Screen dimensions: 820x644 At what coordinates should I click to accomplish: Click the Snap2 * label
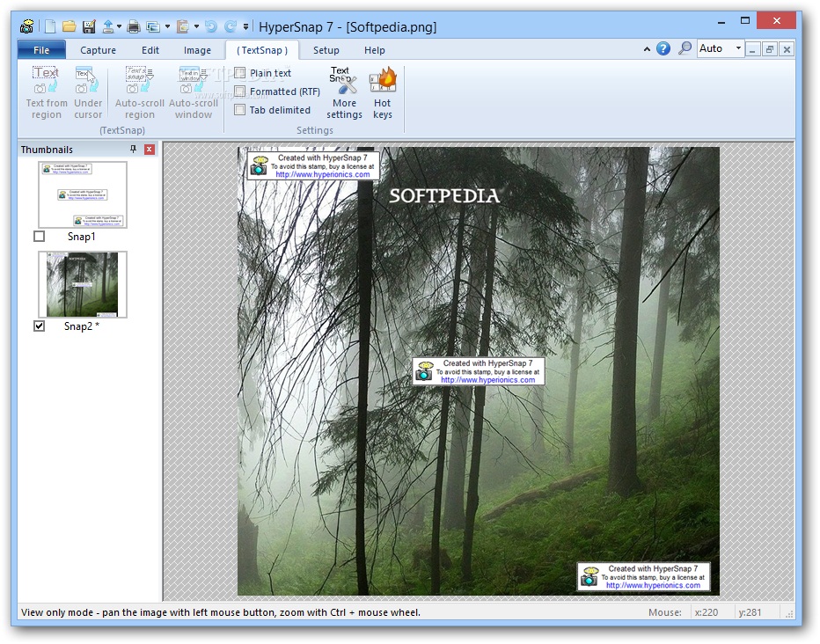pos(82,326)
